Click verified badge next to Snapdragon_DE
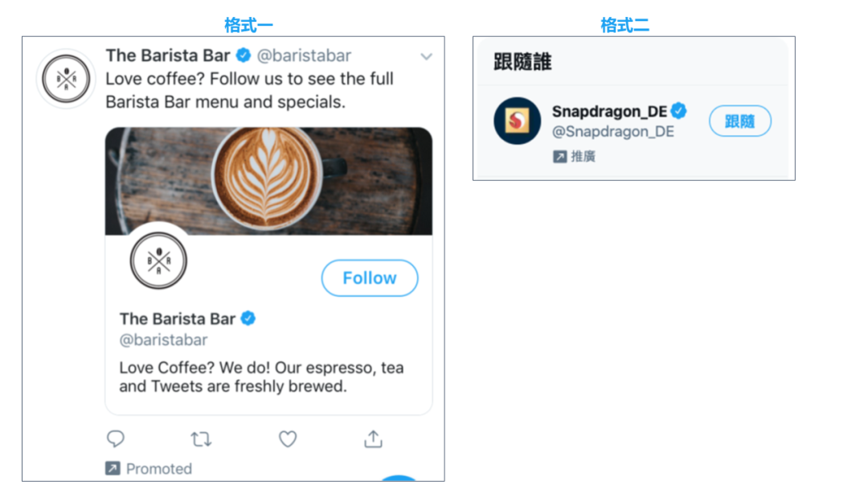This screenshot has width=868, height=489. pos(678,111)
